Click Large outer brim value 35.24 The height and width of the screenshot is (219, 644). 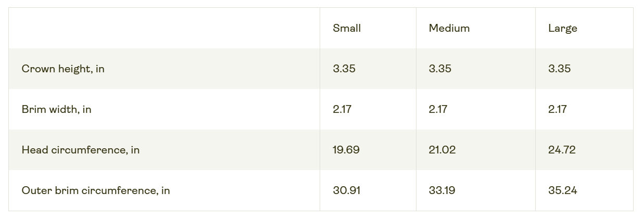(562, 190)
